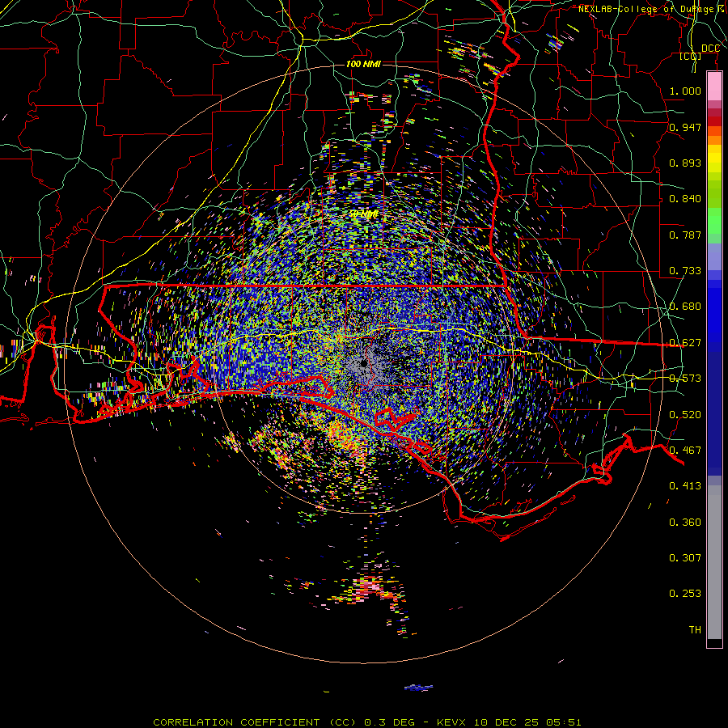Select the 0.840 legend value
The image size is (728, 728).
[685, 199]
